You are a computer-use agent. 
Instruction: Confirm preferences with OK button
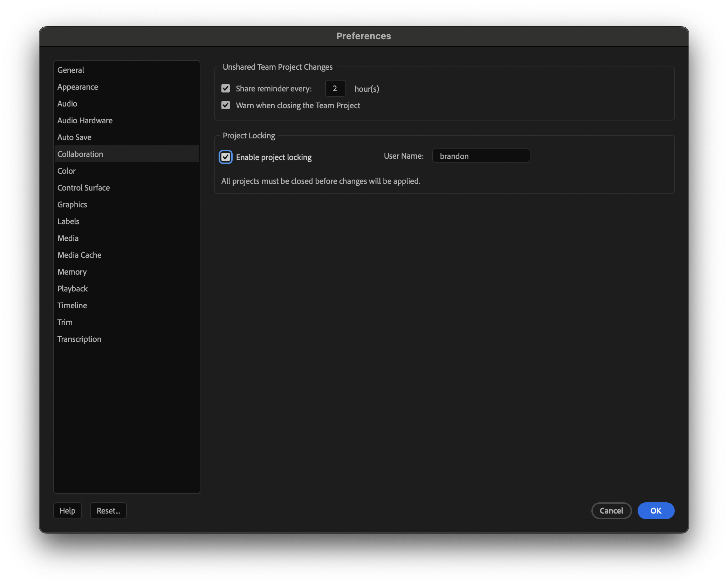click(655, 511)
